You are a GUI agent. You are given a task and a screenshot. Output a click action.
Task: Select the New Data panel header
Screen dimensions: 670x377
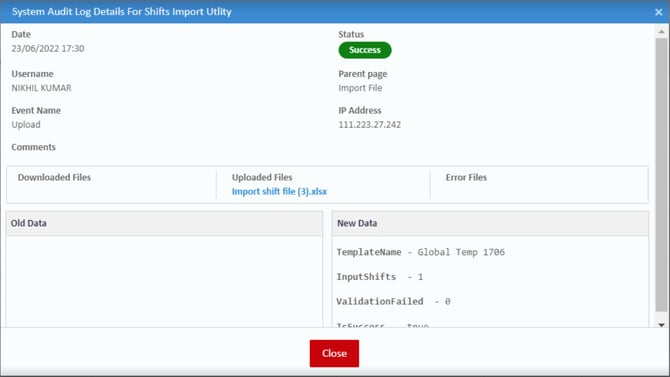point(490,223)
